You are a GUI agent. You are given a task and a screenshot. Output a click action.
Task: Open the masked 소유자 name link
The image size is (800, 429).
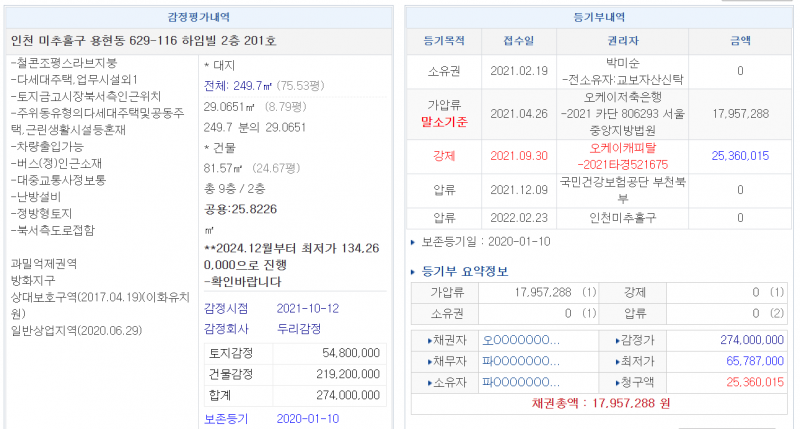pyautogui.click(x=520, y=382)
